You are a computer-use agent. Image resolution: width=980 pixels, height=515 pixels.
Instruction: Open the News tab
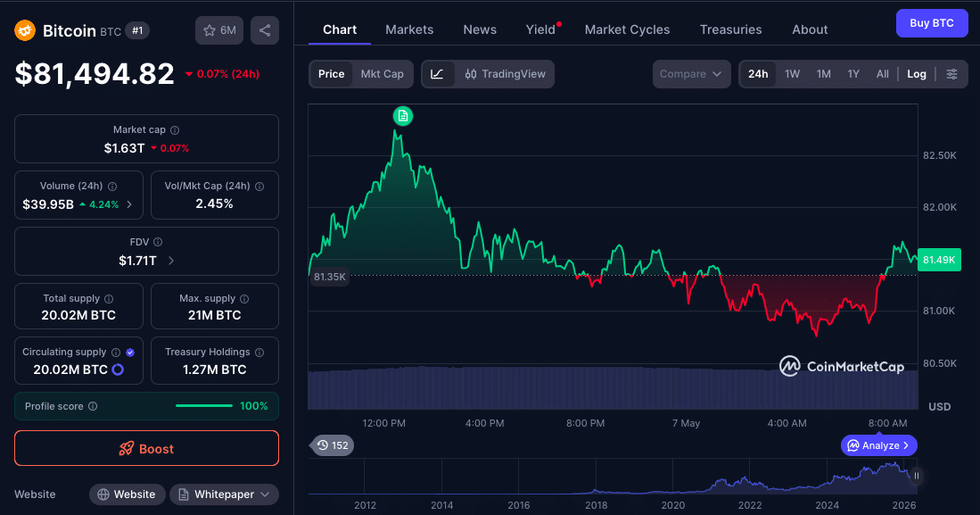480,29
